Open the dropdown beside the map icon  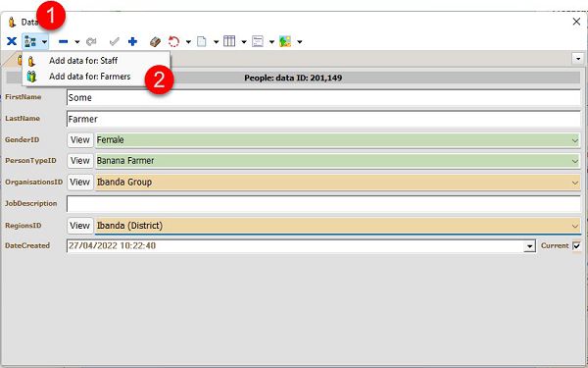click(300, 41)
